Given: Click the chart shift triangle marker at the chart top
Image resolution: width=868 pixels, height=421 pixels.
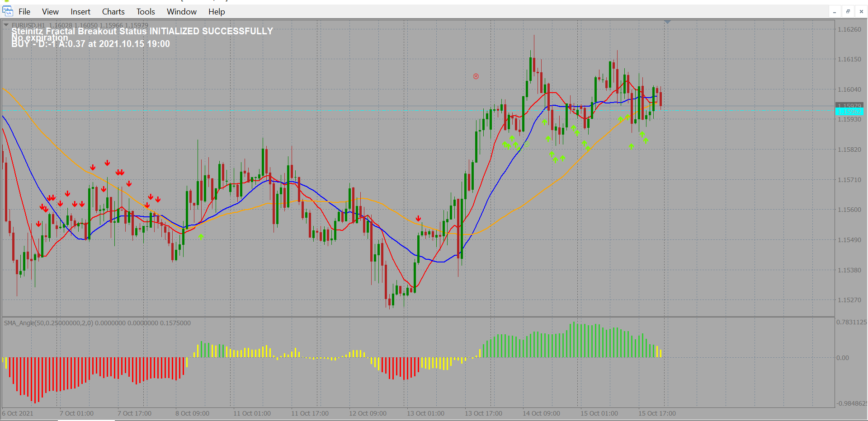Looking at the screenshot, I should 667,22.
